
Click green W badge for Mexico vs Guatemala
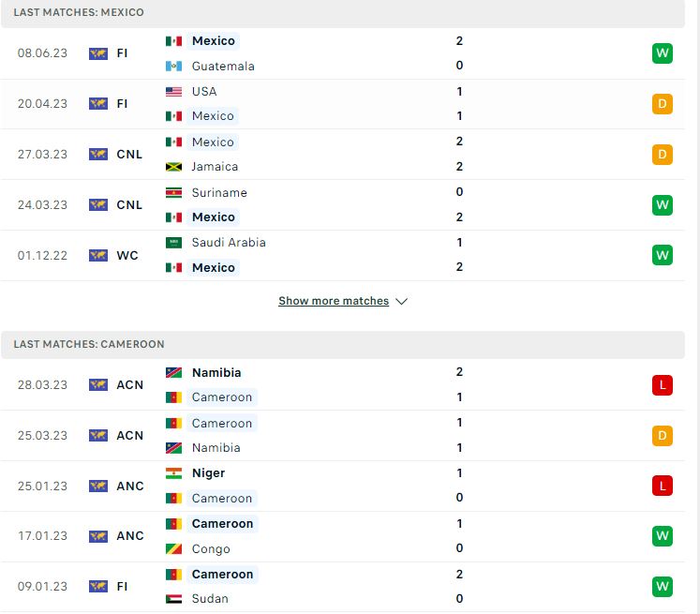[x=663, y=53]
